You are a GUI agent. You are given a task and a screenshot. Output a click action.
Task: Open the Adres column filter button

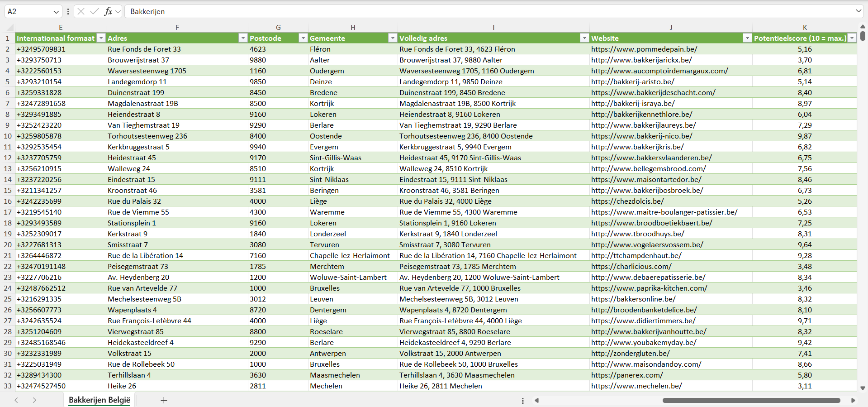pyautogui.click(x=243, y=38)
